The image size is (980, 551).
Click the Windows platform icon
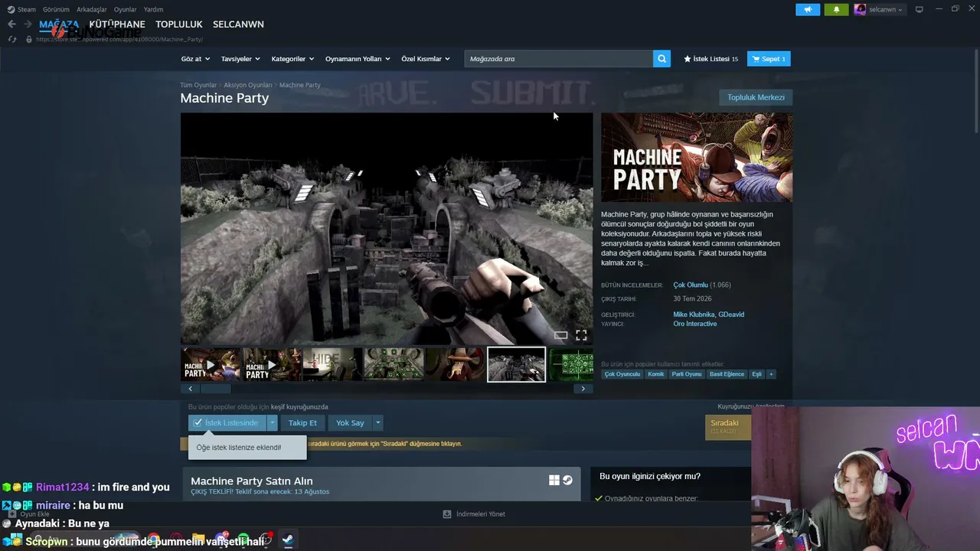[554, 481]
